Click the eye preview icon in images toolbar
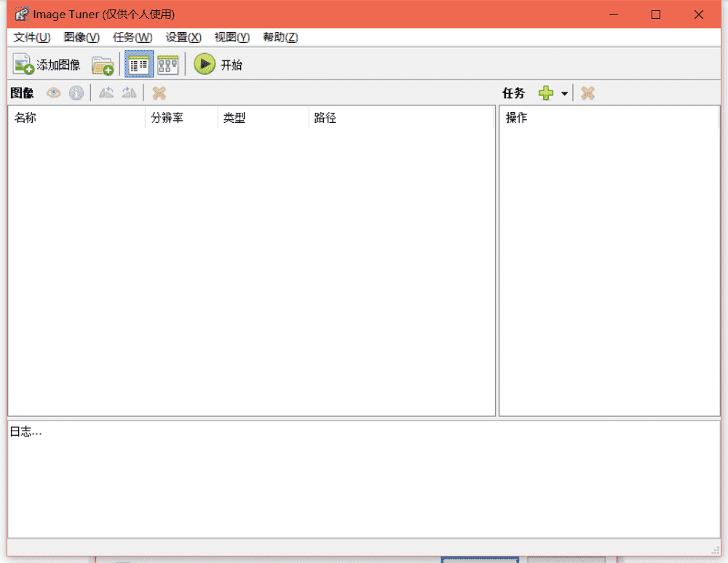This screenshot has height=563, width=728. click(53, 93)
